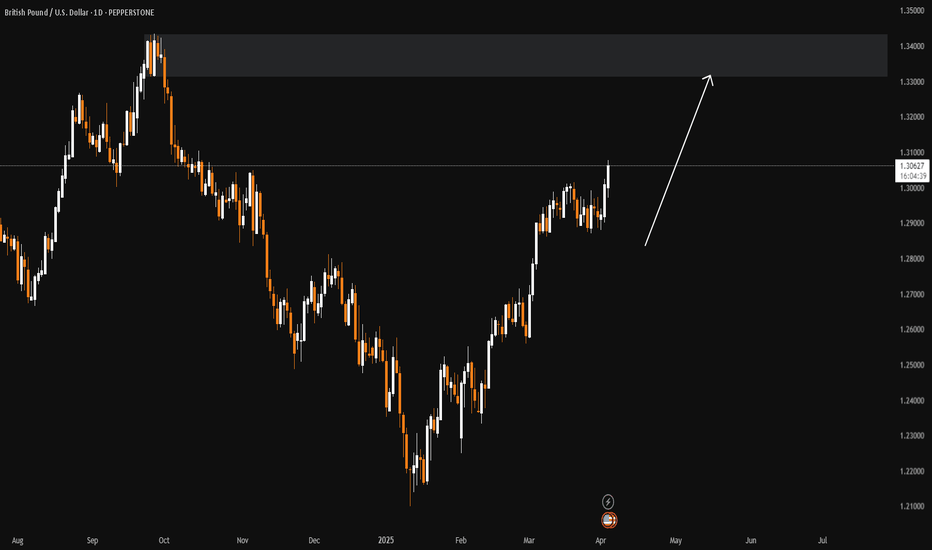Click the Apr label on time axis

(x=600, y=540)
